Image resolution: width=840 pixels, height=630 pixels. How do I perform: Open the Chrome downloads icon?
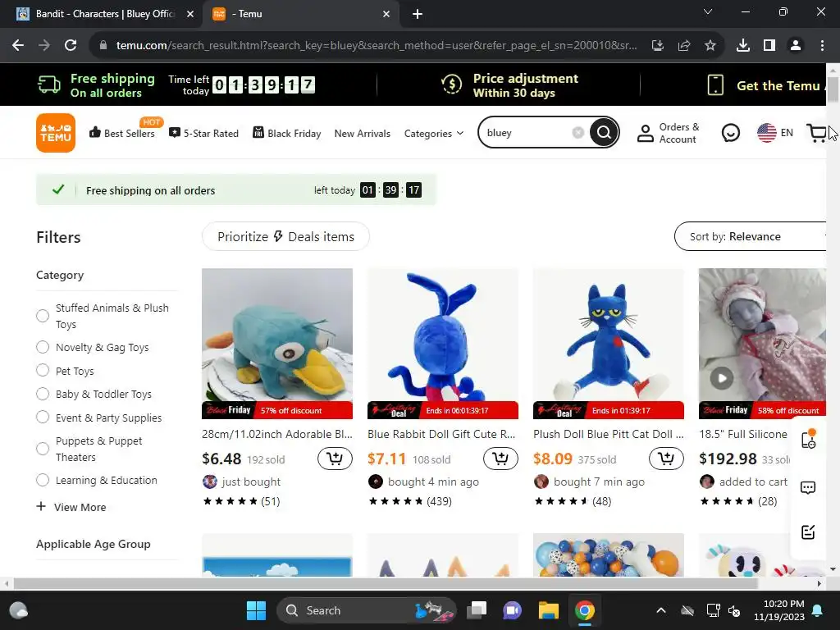[x=743, y=46]
